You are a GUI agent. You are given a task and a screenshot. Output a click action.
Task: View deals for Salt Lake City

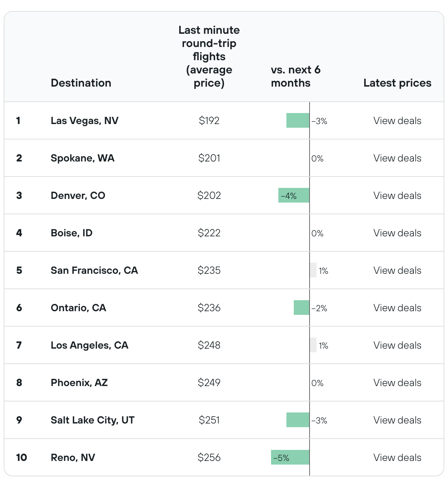(397, 420)
